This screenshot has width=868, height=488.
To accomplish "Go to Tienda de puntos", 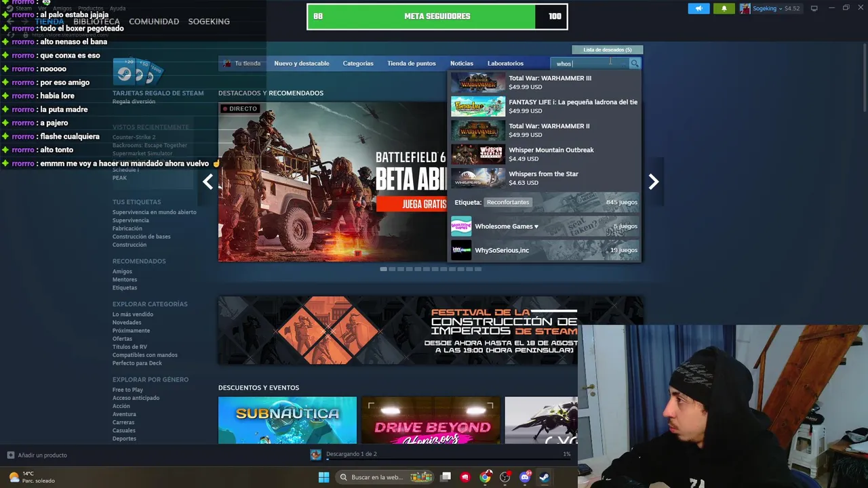I will (x=412, y=63).
